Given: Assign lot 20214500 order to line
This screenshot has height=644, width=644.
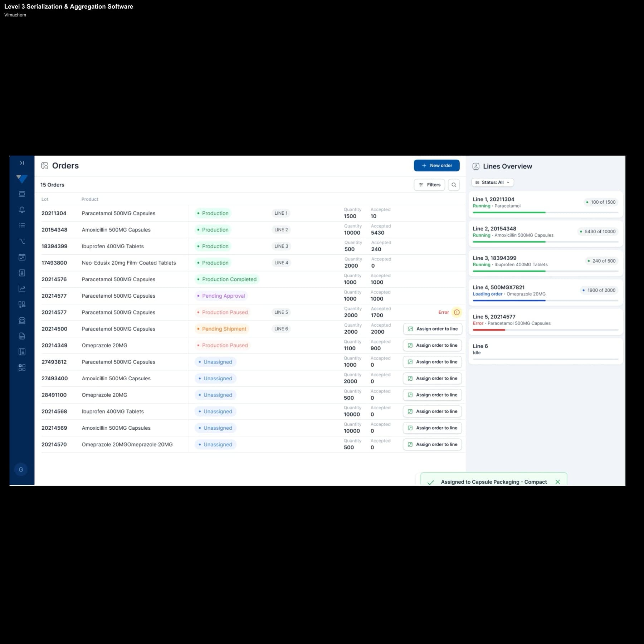Looking at the screenshot, I should [433, 329].
